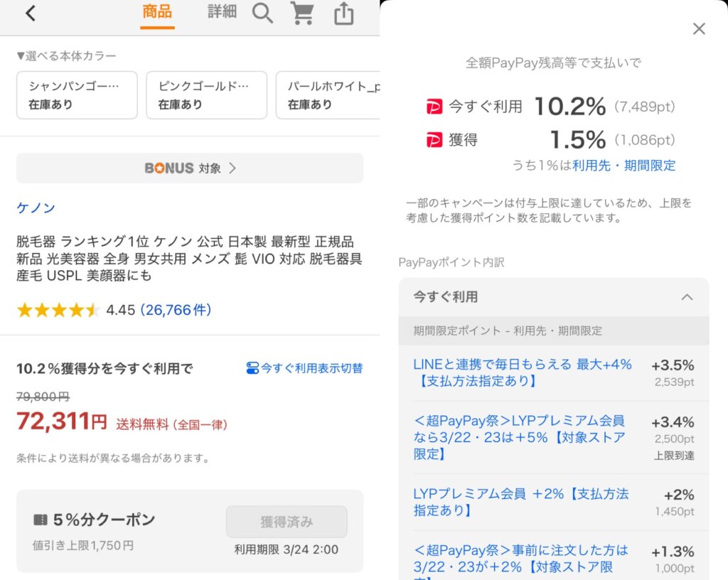
Task: Click 全額PayPay残高等で支払いで heading
Action: [x=553, y=63]
